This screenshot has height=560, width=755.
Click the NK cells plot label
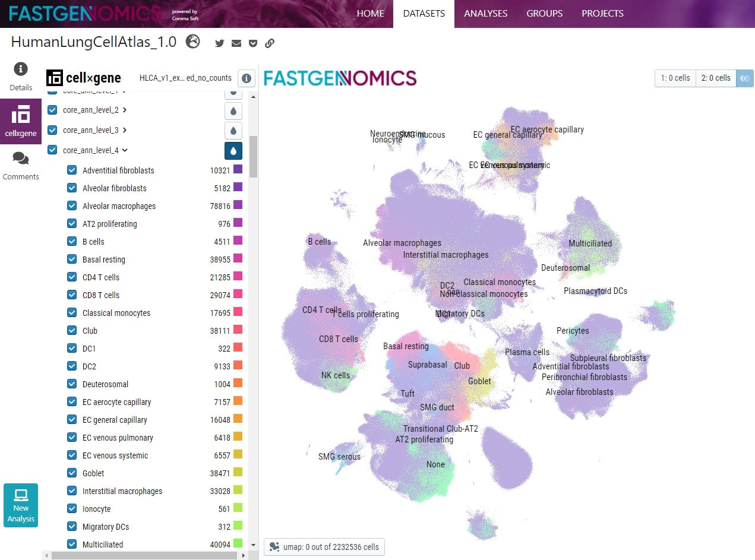point(336,375)
